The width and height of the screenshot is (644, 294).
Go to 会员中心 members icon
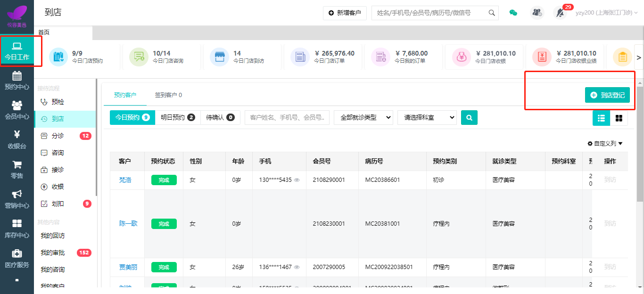coord(17,106)
